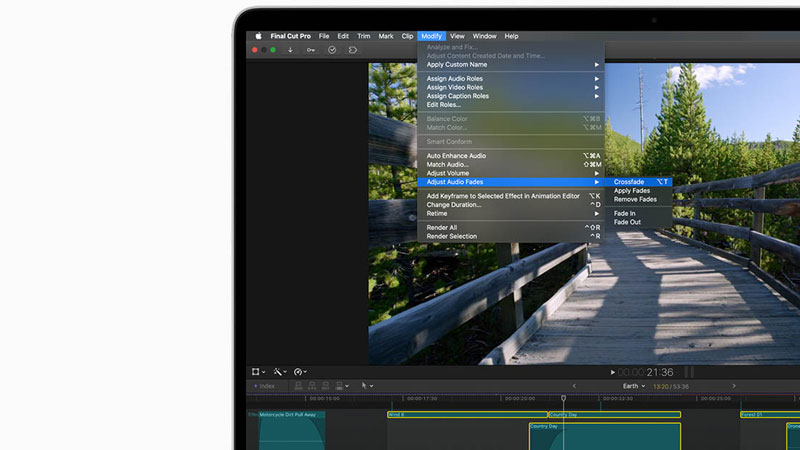Image resolution: width=800 pixels, height=450 pixels.
Task: Select the Motorcycle Dirt Pull Away clip
Action: tap(292, 430)
